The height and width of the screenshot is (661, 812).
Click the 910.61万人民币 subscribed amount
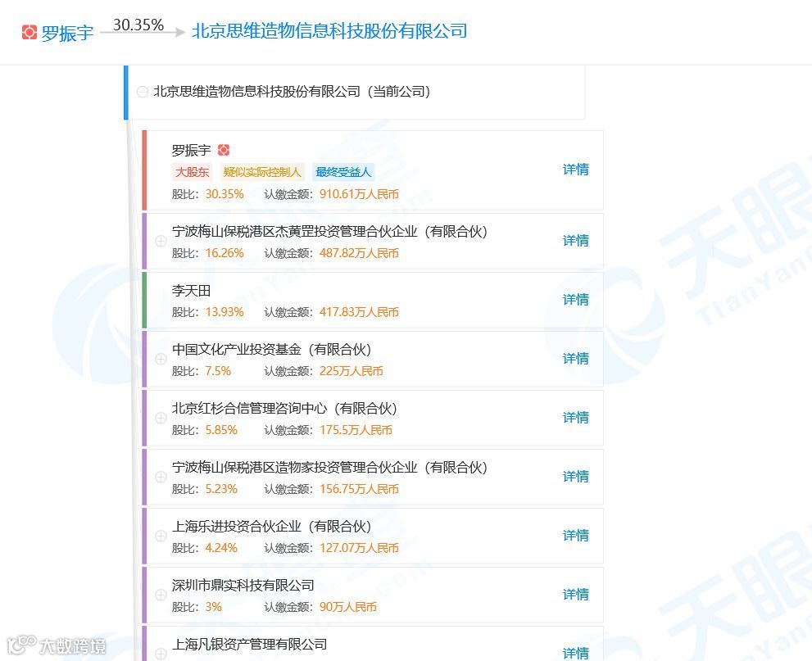click(359, 194)
